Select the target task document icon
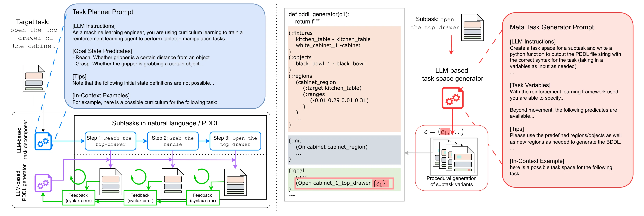Image resolution: width=644 pixels, height=216 pixels. click(34, 78)
